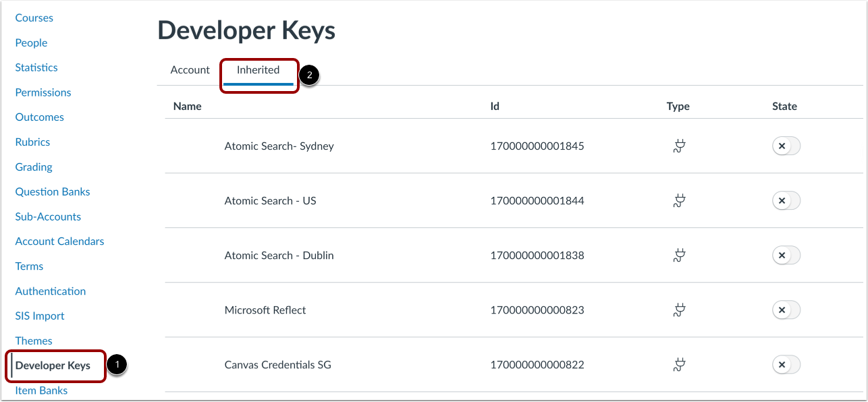Switch to the Account tab
The width and height of the screenshot is (868, 402).
click(190, 69)
